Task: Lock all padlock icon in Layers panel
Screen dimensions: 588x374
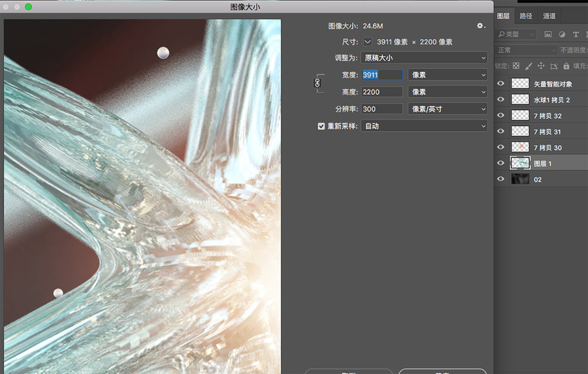Action: tap(566, 66)
